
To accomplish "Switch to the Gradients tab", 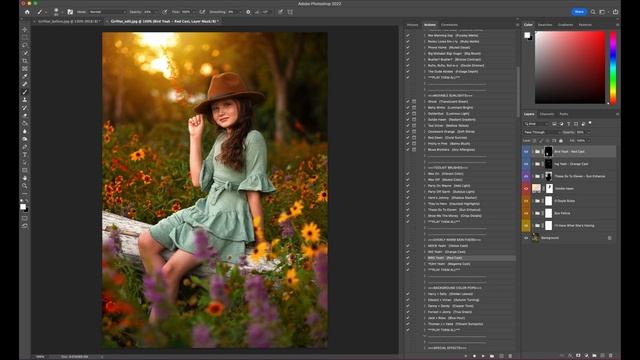I will pos(565,25).
